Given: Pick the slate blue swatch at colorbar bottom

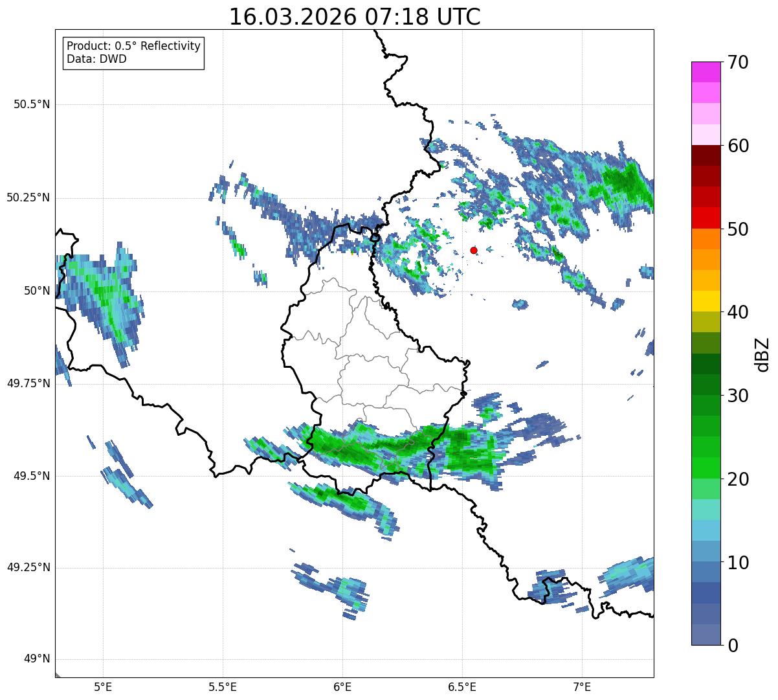Looking at the screenshot, I should click(x=706, y=635).
